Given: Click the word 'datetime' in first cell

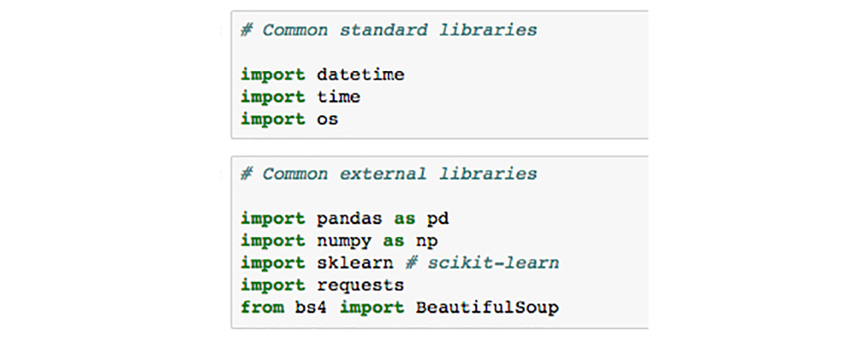Looking at the screenshot, I should [x=361, y=75].
